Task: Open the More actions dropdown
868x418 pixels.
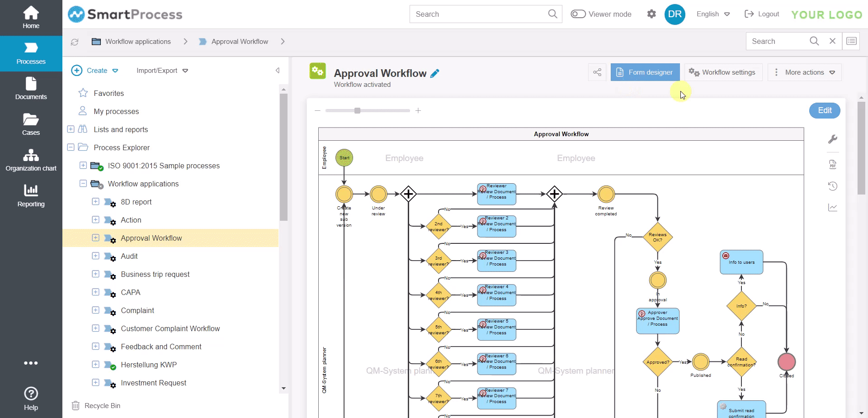Action: click(x=805, y=72)
